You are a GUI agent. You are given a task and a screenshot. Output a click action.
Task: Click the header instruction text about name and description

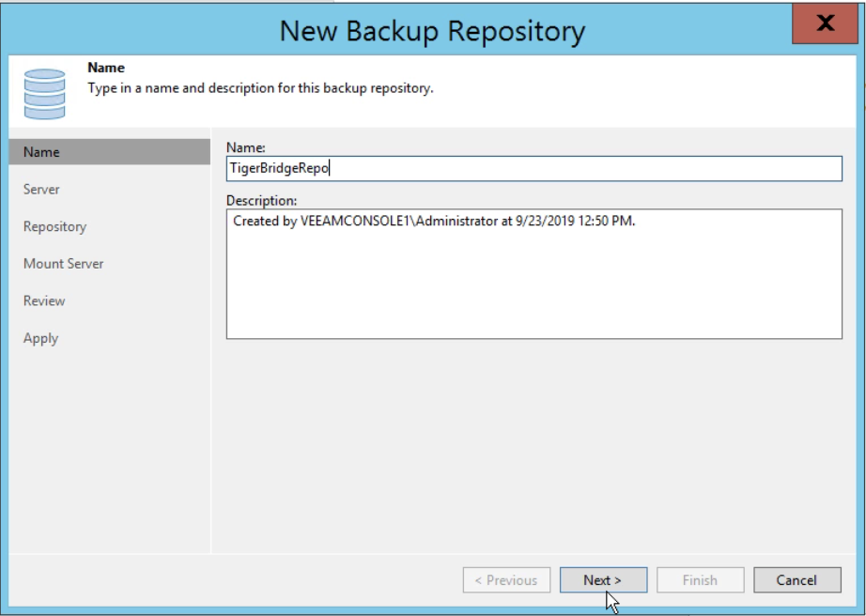(x=260, y=88)
